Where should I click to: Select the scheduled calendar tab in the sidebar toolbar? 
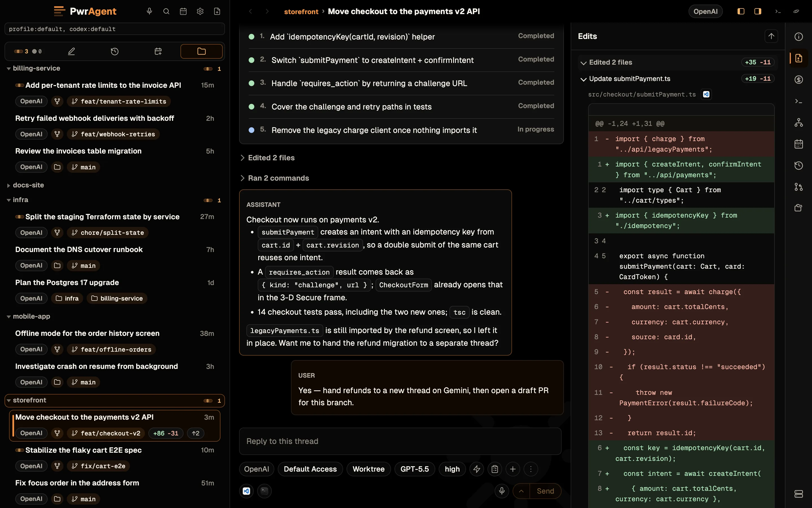[x=158, y=51]
